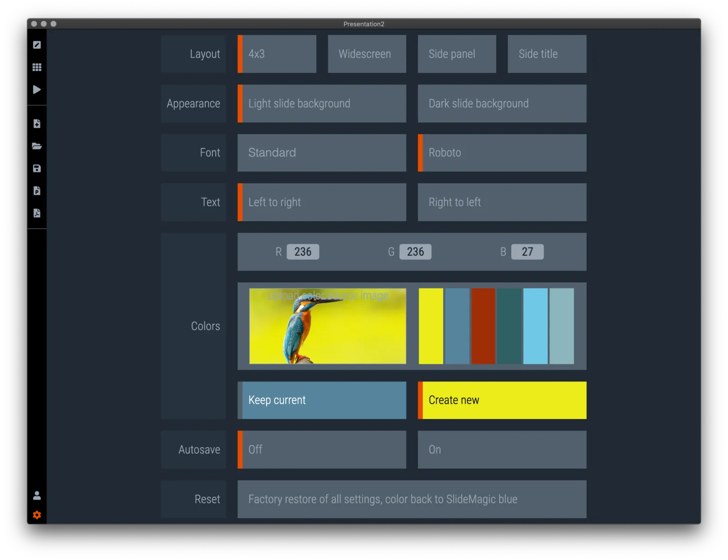Set text direction Right to left

502,202
